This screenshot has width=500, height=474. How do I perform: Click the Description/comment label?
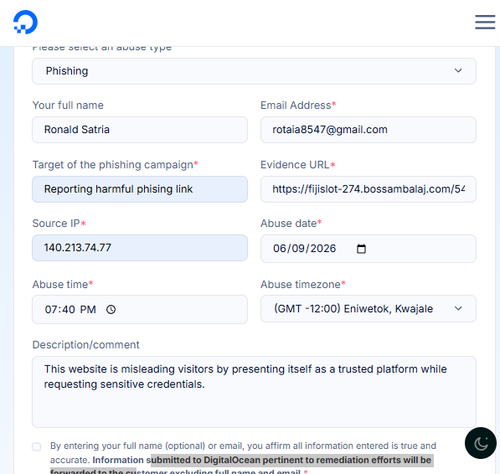[86, 345]
